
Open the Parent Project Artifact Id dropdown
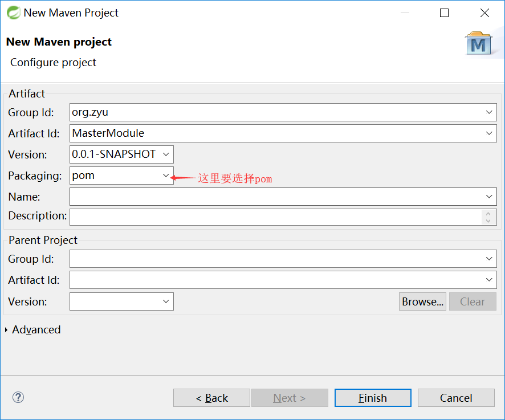(x=489, y=280)
